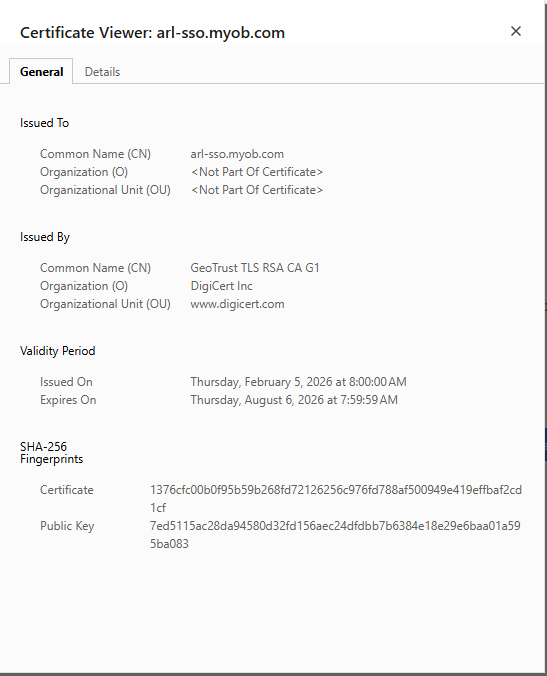The image size is (547, 676).
Task: Click the certificate SHA-256 fingerprint value
Action: (336, 499)
